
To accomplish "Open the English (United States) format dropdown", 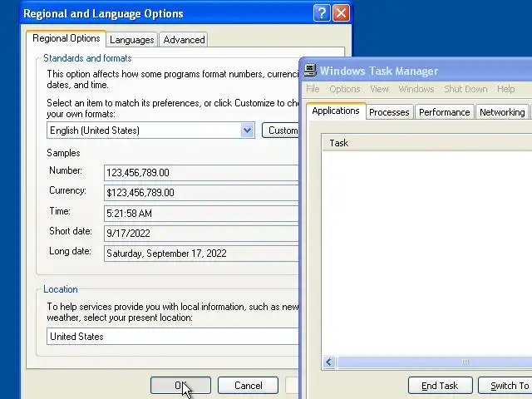I will 248,131.
